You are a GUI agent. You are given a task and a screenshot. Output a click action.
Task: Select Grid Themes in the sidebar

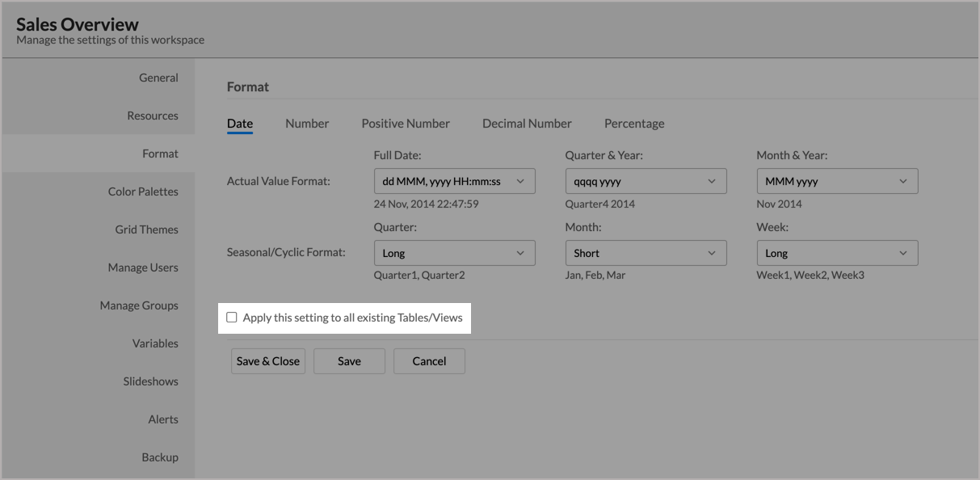coord(146,229)
